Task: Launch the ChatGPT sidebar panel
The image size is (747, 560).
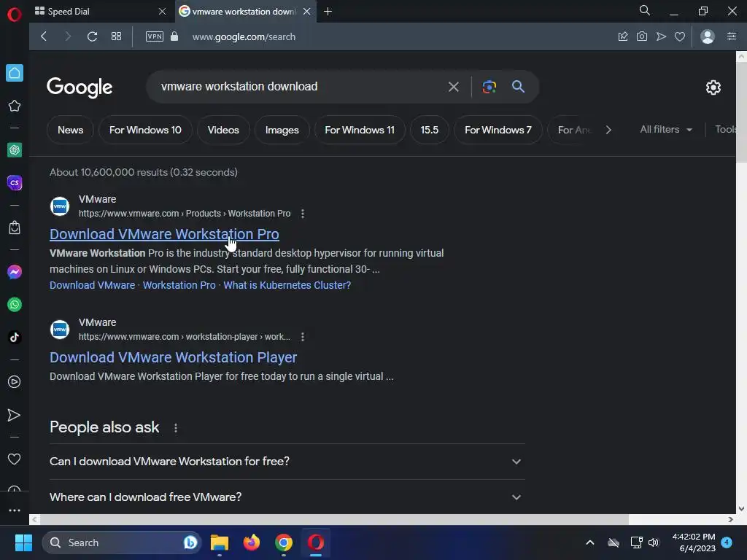Action: point(15,150)
